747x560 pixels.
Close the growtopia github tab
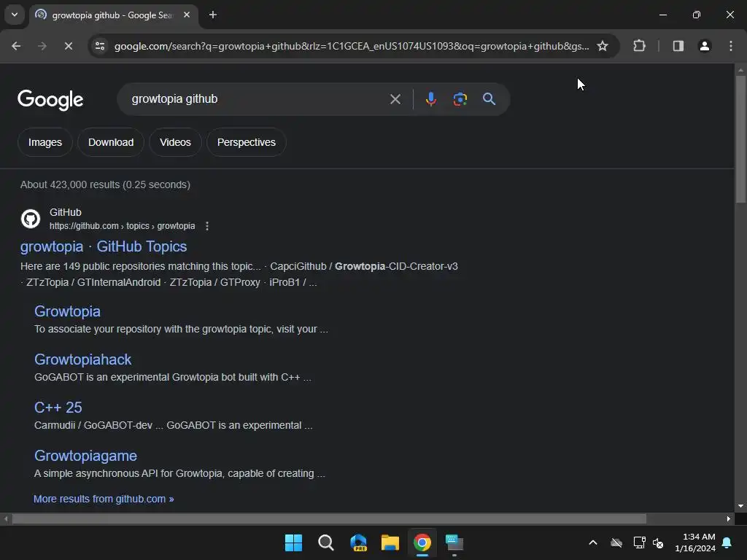[x=187, y=15]
